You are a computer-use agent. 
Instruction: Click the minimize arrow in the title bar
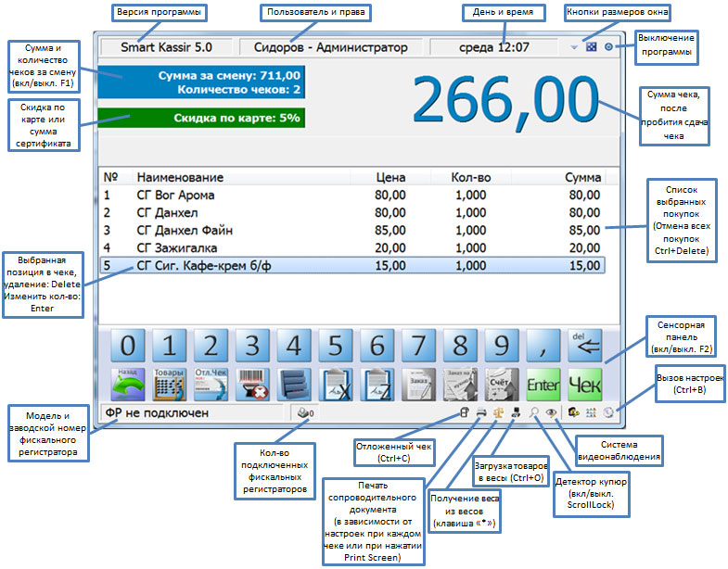[574, 47]
